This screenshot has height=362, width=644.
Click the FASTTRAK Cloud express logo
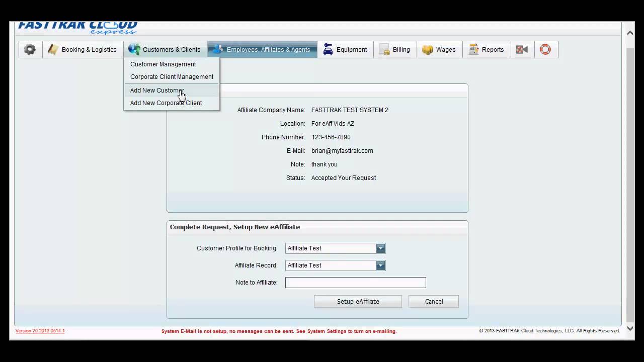pyautogui.click(x=78, y=27)
